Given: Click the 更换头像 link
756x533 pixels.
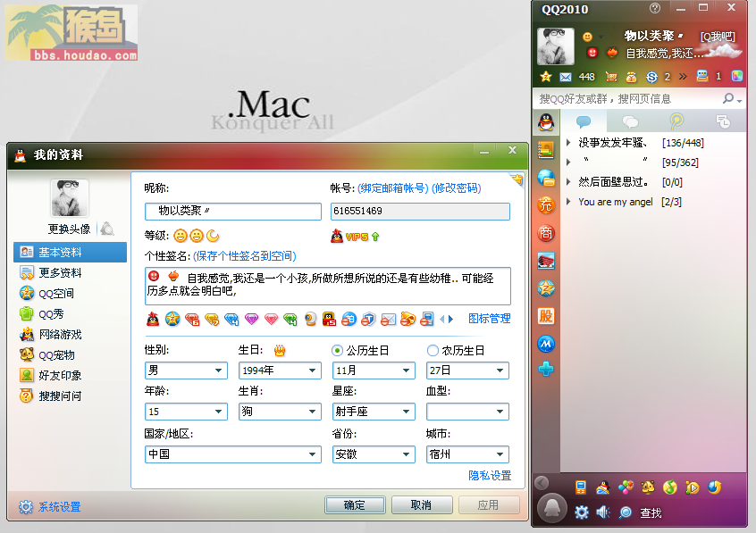Looking at the screenshot, I should point(69,229).
